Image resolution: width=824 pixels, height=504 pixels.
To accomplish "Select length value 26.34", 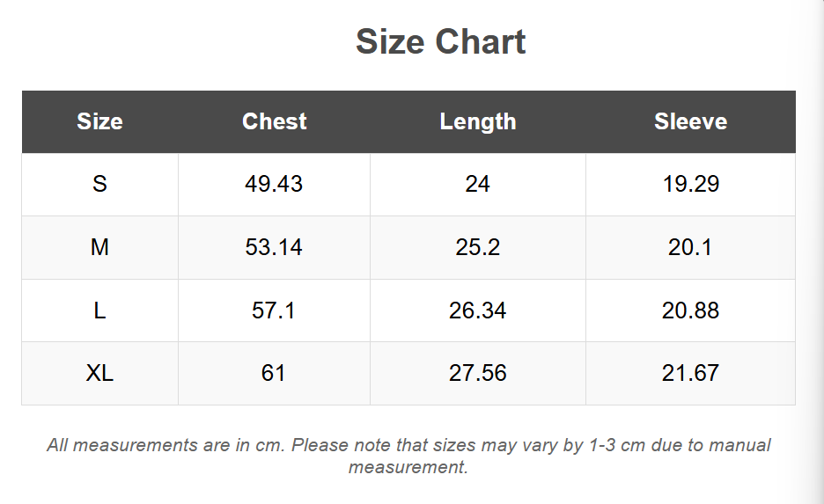I will [x=477, y=310].
